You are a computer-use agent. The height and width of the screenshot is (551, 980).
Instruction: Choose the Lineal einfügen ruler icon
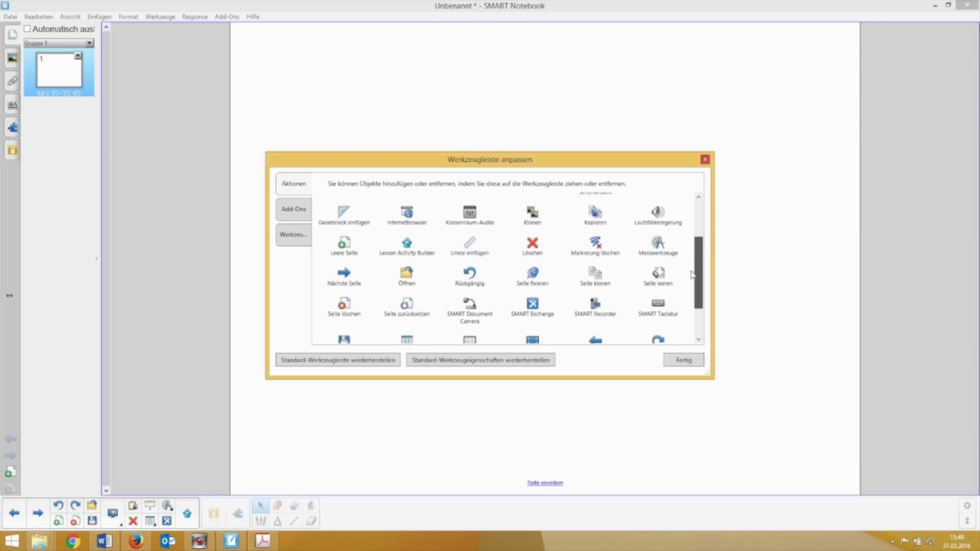[469, 242]
